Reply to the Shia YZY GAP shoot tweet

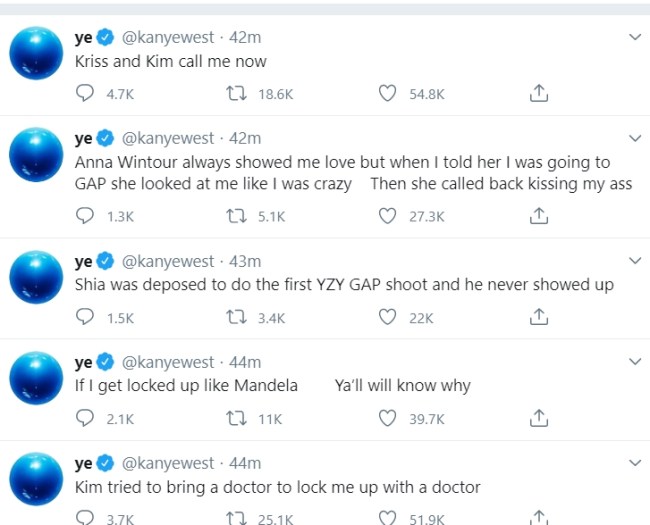pos(87,318)
